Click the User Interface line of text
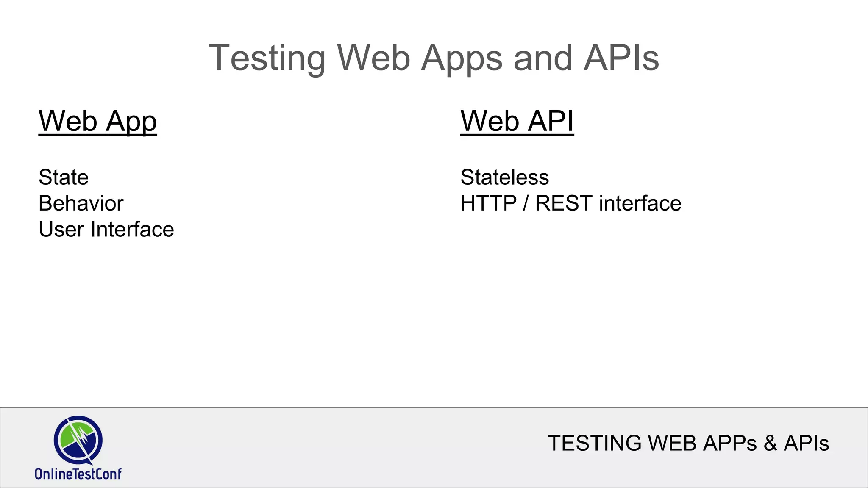This screenshot has width=868, height=488. [x=106, y=230]
